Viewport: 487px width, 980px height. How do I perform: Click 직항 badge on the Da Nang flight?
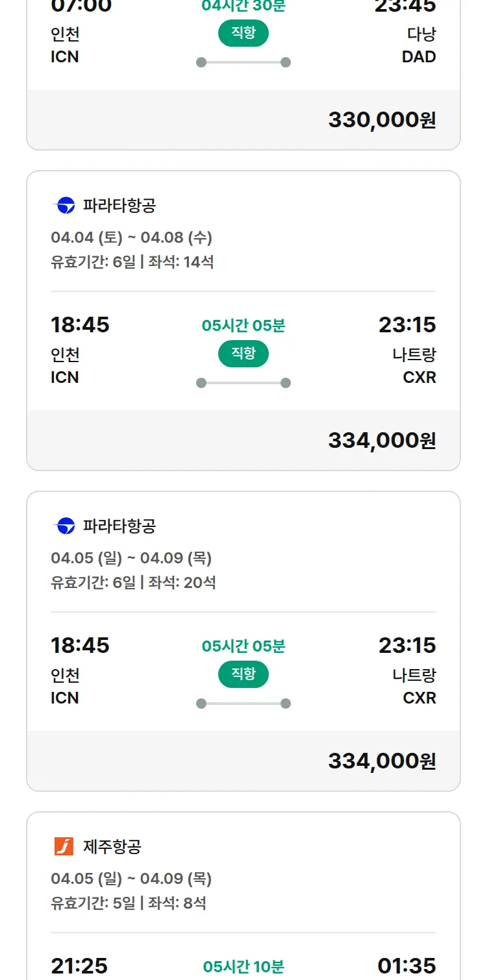tap(243, 34)
